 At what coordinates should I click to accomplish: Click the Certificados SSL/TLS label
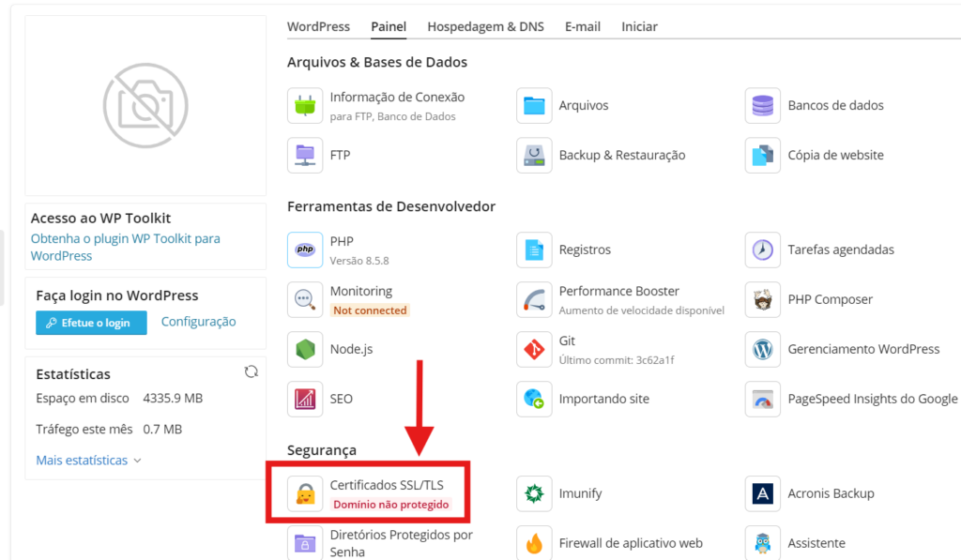point(387,485)
